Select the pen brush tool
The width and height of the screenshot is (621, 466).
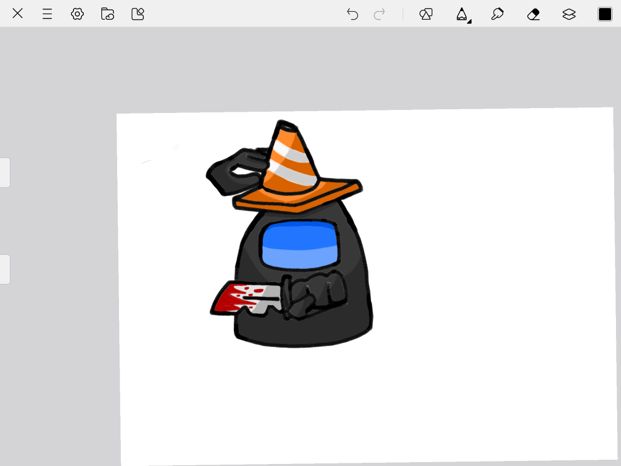click(461, 14)
